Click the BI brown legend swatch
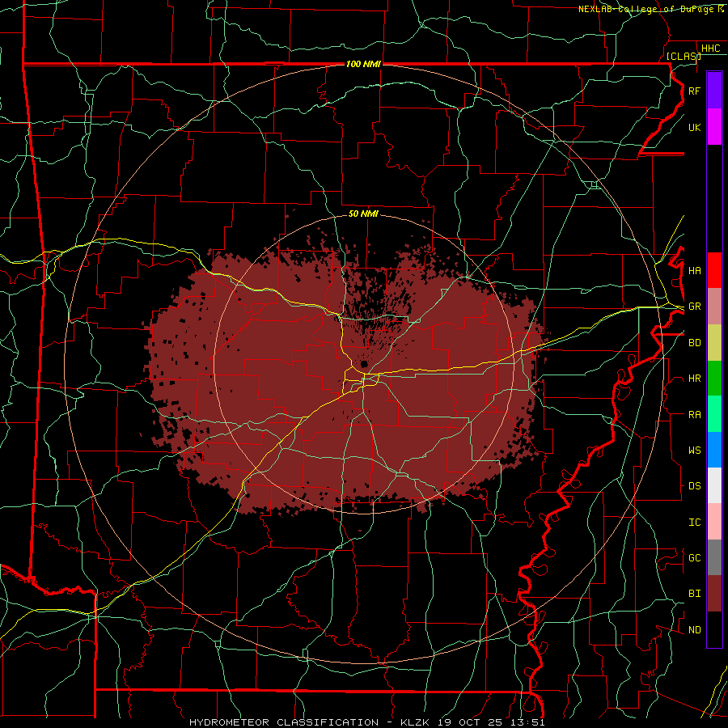Image resolution: width=728 pixels, height=728 pixels. pyautogui.click(x=714, y=594)
